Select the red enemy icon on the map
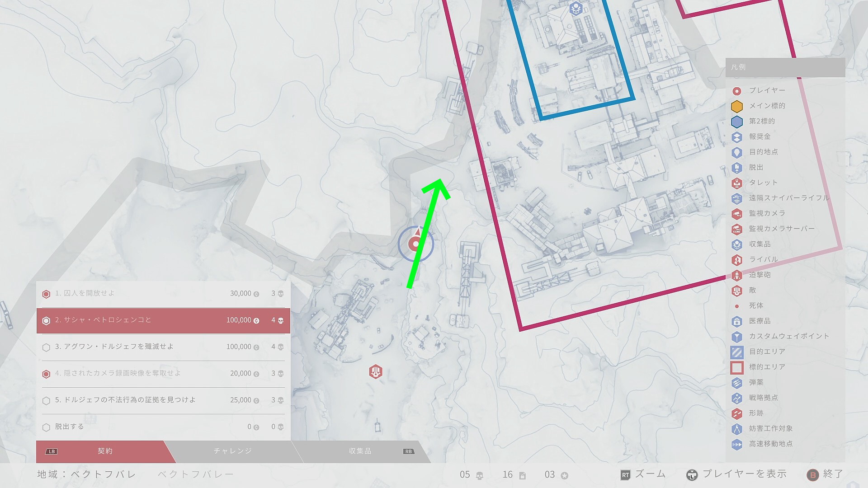 (376, 372)
